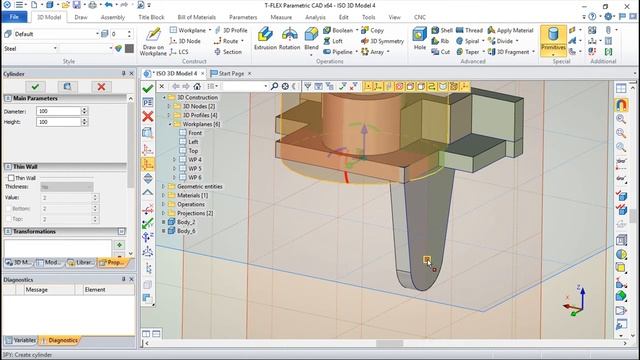The width and height of the screenshot is (640, 360).
Task: Confirm cylinder with green checkmark
Action: coord(35,87)
